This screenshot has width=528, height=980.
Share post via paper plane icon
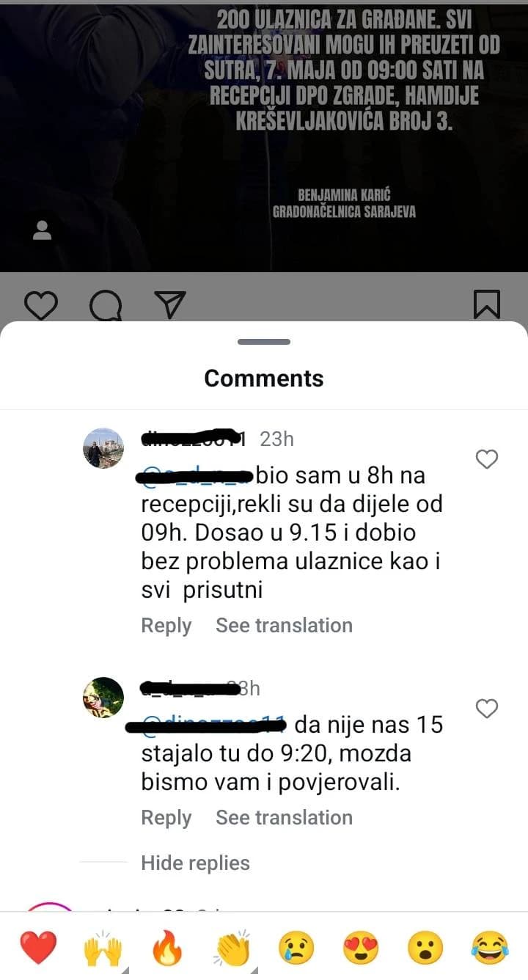pyautogui.click(x=170, y=304)
